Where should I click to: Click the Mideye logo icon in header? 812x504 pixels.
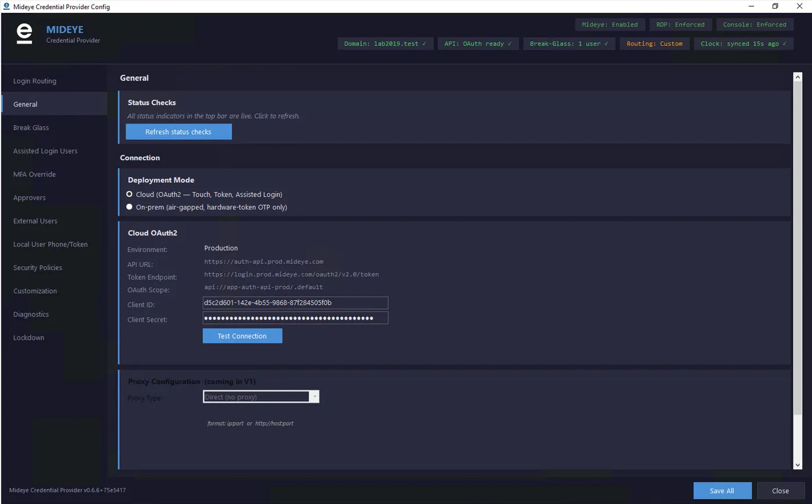tap(24, 34)
